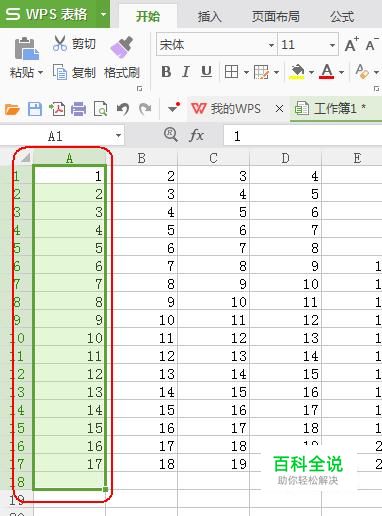Select cell D1 containing 4
The width and height of the screenshot is (382, 516).
pyautogui.click(x=286, y=176)
